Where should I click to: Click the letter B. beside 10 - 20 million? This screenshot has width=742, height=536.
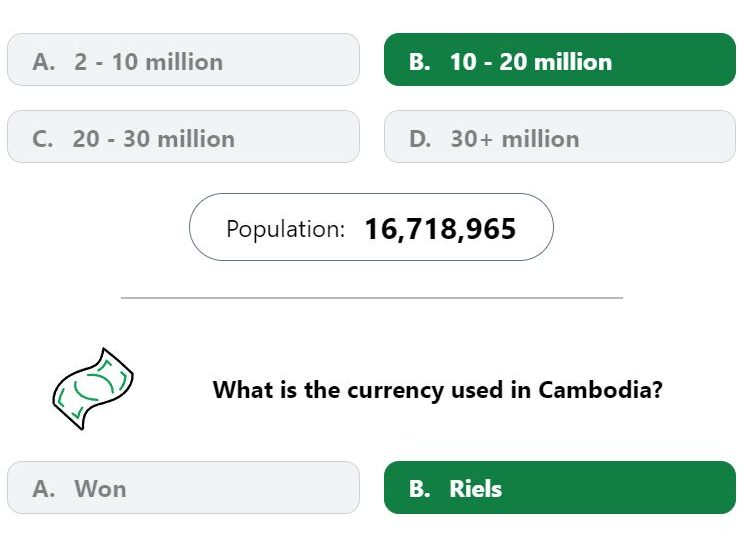click(x=420, y=62)
